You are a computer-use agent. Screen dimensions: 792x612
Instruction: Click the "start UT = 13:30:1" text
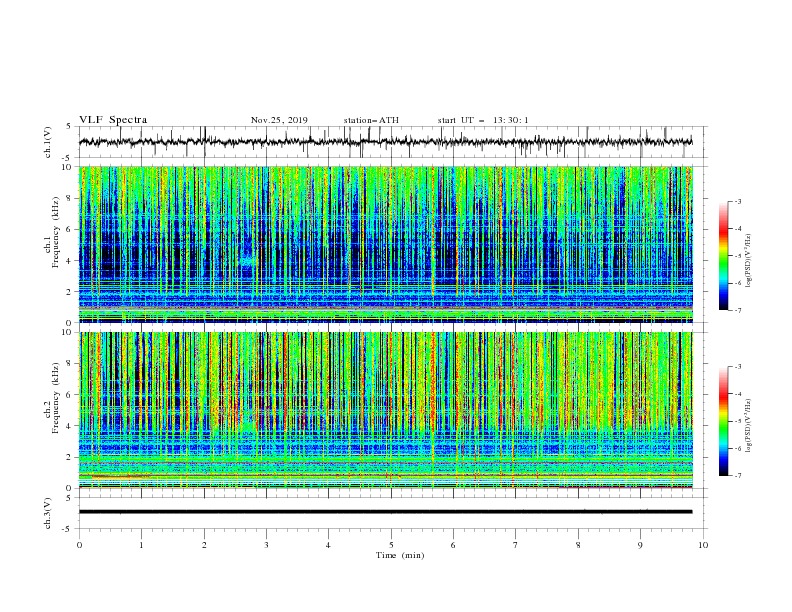tap(483, 120)
